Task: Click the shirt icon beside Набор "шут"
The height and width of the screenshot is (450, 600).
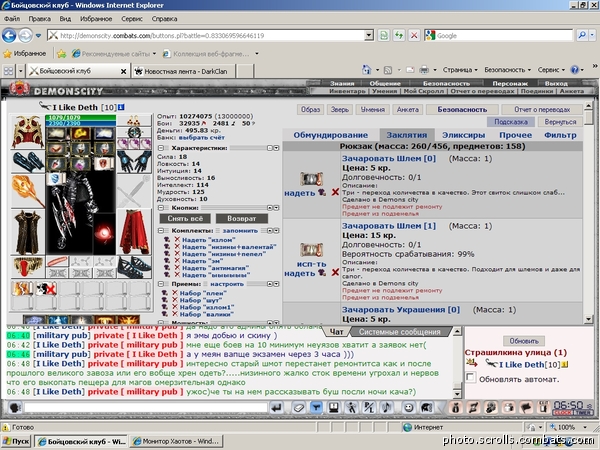Action: 165,300
